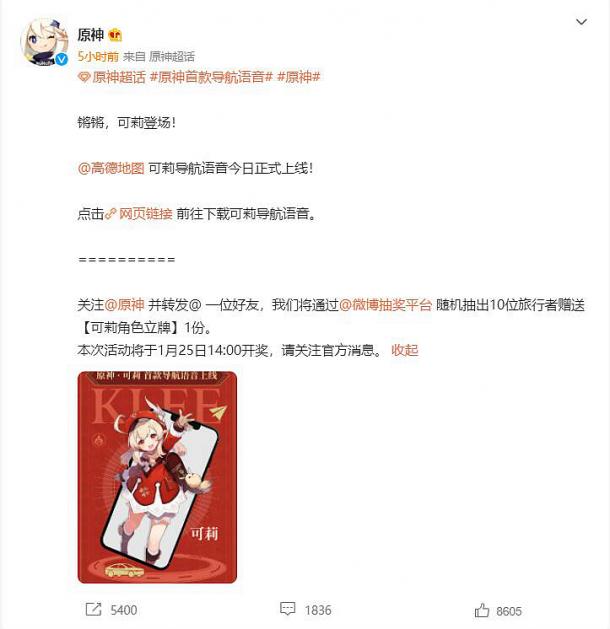This screenshot has height=629, width=610.
Task: Open the comments speech bubble icon
Action: 287,609
